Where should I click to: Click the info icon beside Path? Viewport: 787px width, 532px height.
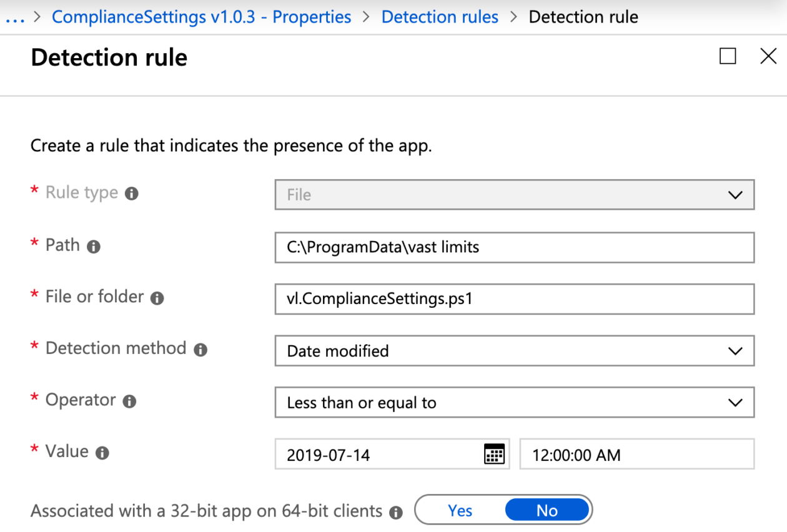(x=95, y=246)
